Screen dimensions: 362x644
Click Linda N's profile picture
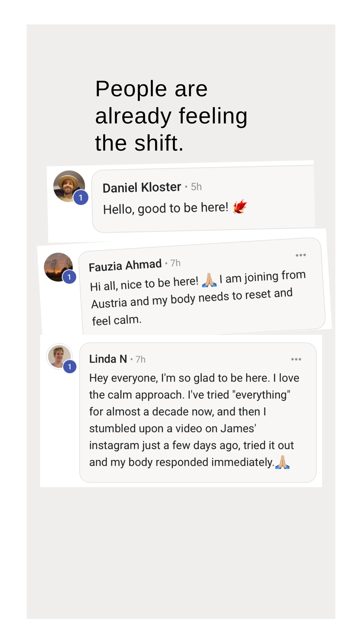pyautogui.click(x=59, y=356)
